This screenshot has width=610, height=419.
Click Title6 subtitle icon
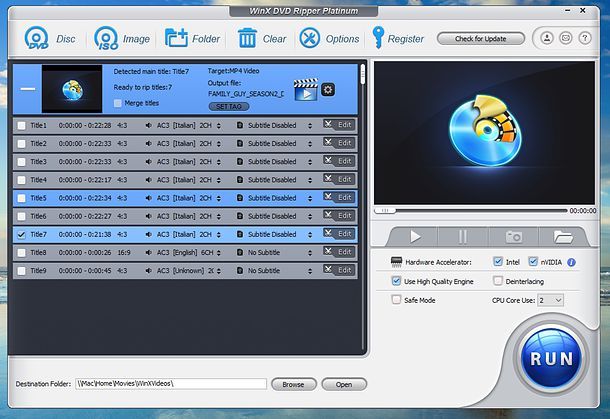(x=240, y=216)
